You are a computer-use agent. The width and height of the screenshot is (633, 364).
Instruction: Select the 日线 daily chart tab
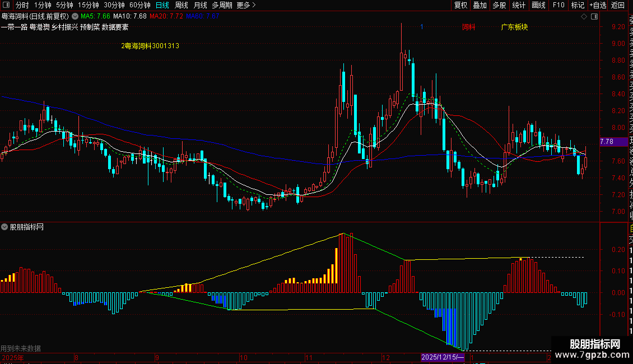point(162,5)
